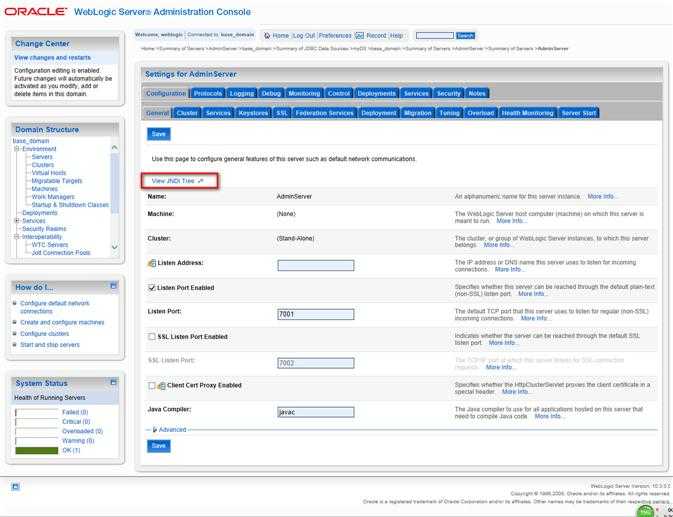This screenshot has width=673, height=517.
Task: Click the Search button
Action: [x=465, y=36]
